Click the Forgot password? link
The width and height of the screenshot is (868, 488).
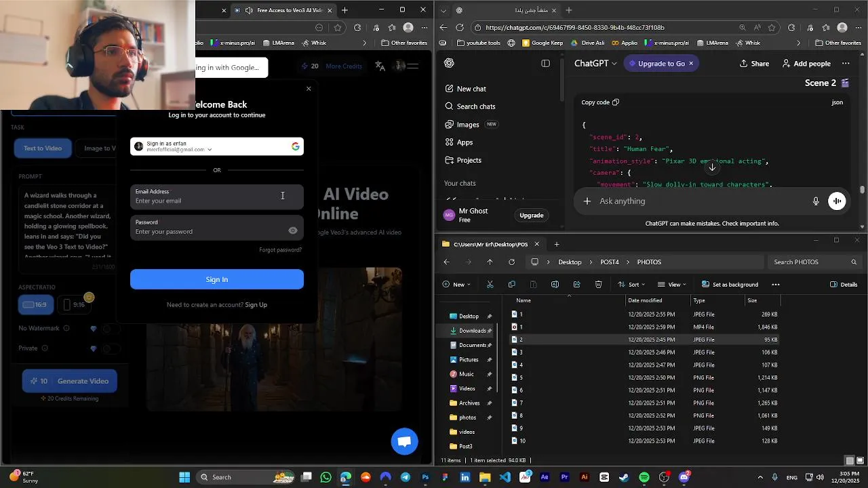280,250
